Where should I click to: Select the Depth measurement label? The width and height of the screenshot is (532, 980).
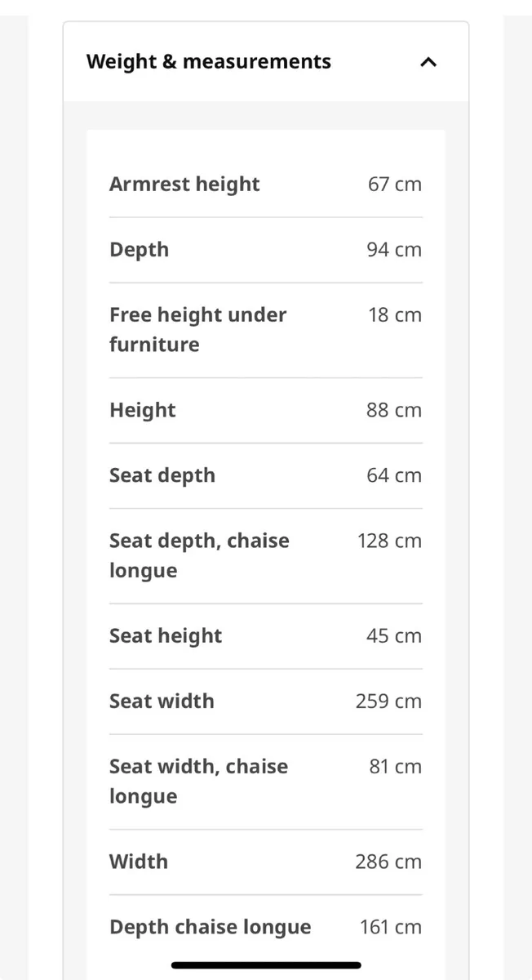[140, 250]
